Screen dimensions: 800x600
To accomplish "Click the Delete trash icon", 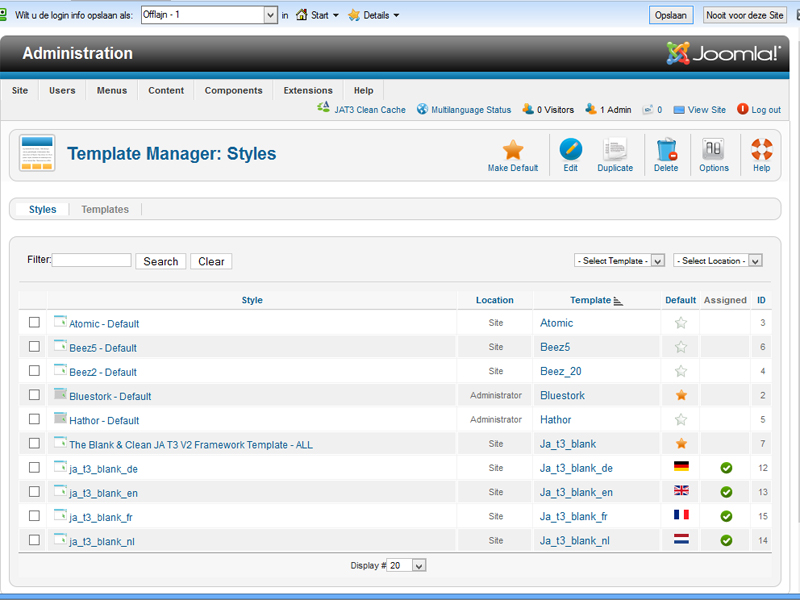I will click(666, 151).
